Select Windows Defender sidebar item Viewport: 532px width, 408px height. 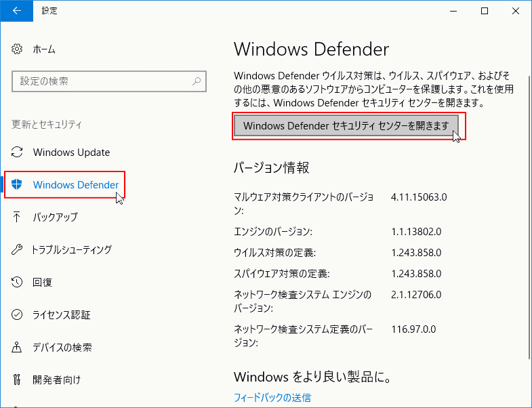[x=76, y=184]
